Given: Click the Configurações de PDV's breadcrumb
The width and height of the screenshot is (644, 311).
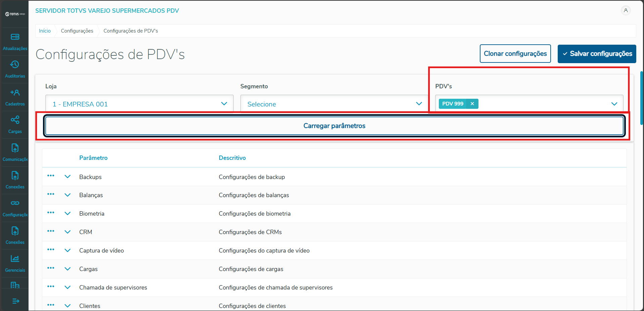Looking at the screenshot, I should click(131, 31).
